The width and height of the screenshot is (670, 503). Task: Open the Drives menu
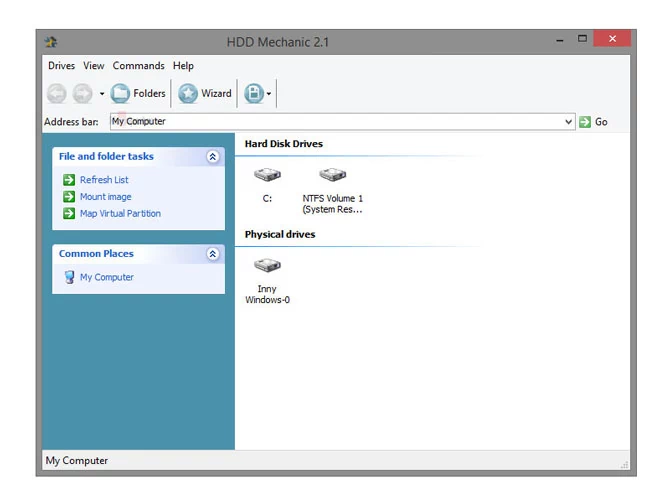tap(61, 66)
